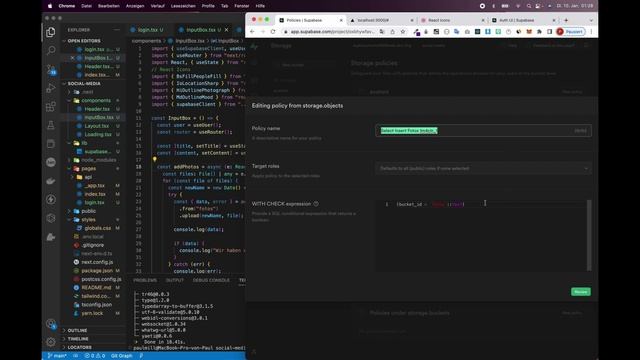
Task: Switch to the login.tsx editor tab
Action: pos(147,30)
